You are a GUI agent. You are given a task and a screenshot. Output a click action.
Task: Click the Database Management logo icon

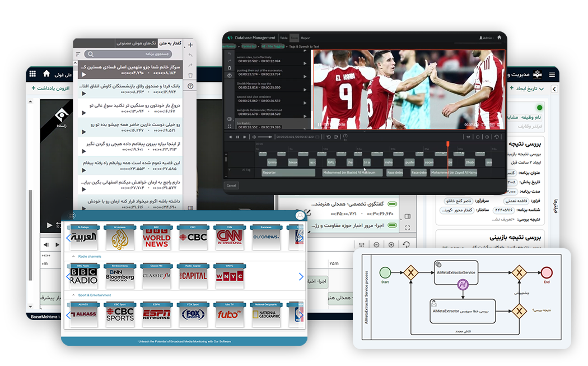pyautogui.click(x=230, y=38)
